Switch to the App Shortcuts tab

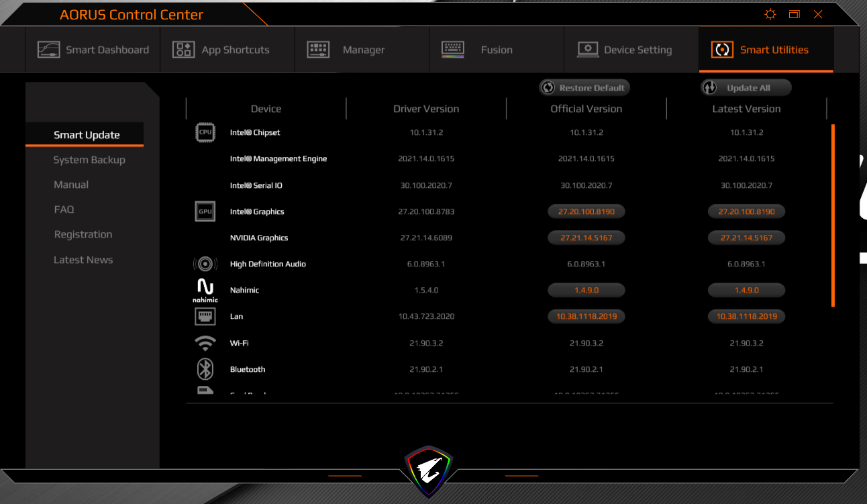click(x=227, y=50)
